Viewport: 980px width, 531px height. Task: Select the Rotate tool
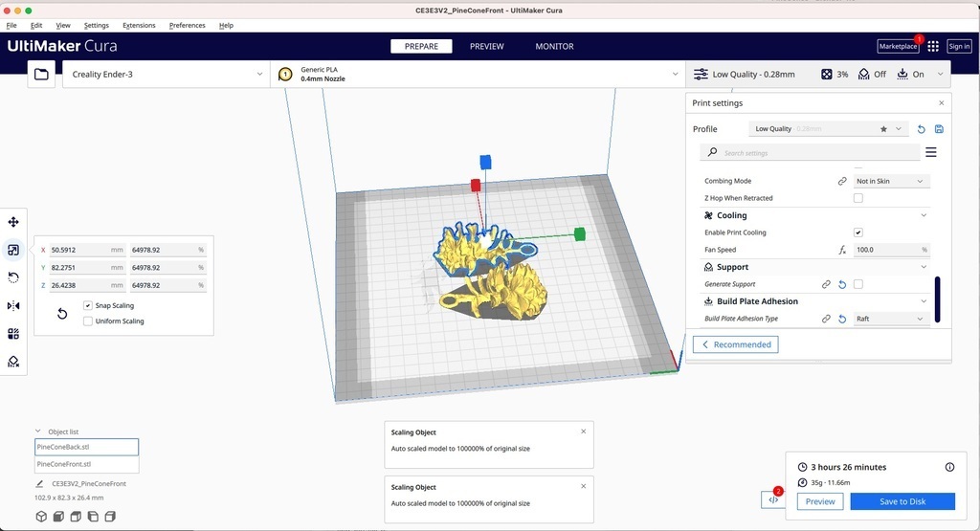tap(13, 277)
